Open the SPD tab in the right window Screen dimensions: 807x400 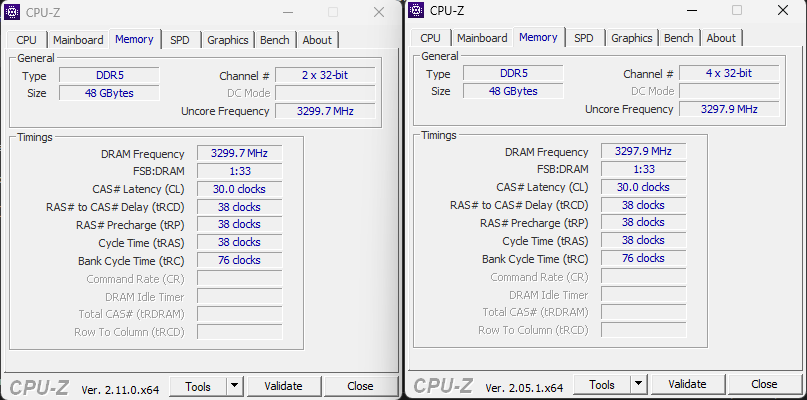coord(584,38)
